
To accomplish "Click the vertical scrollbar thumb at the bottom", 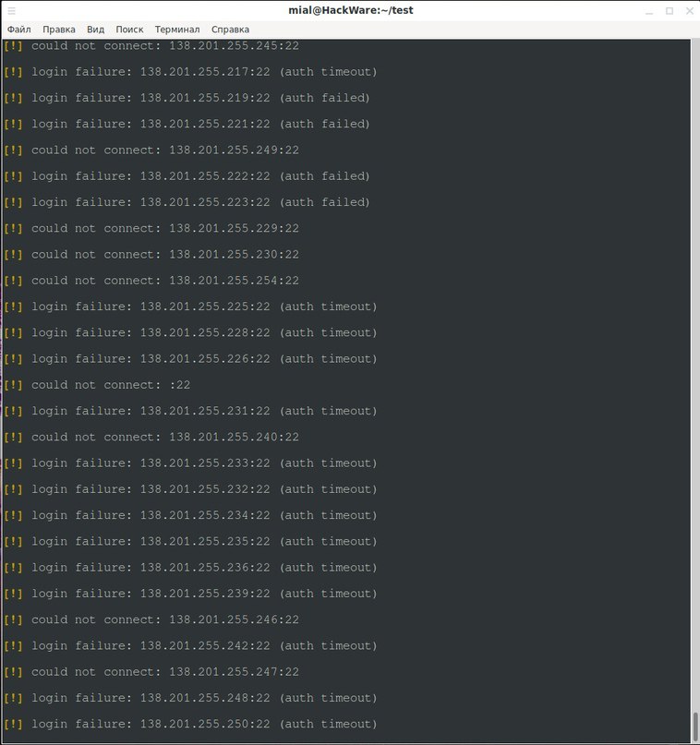I will coord(695,725).
